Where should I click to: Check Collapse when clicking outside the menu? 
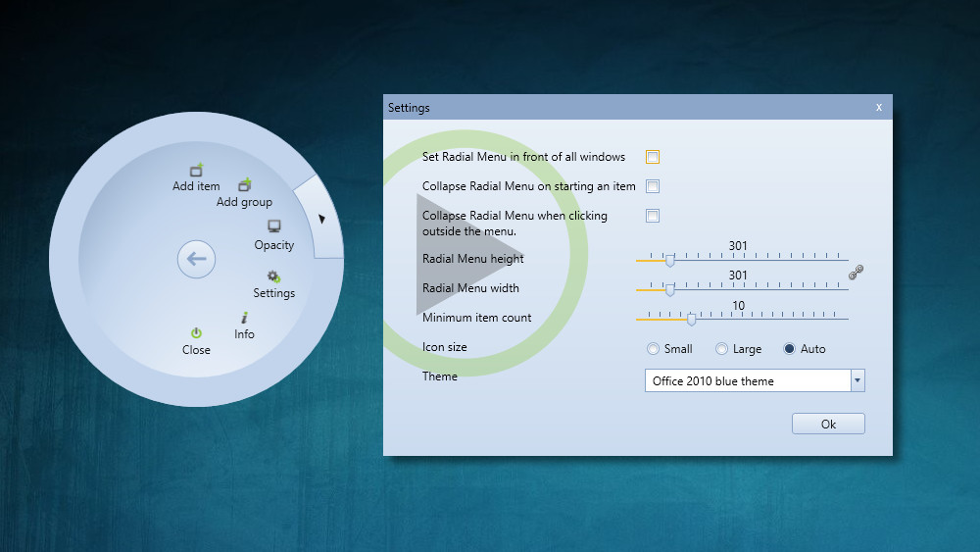click(x=653, y=216)
